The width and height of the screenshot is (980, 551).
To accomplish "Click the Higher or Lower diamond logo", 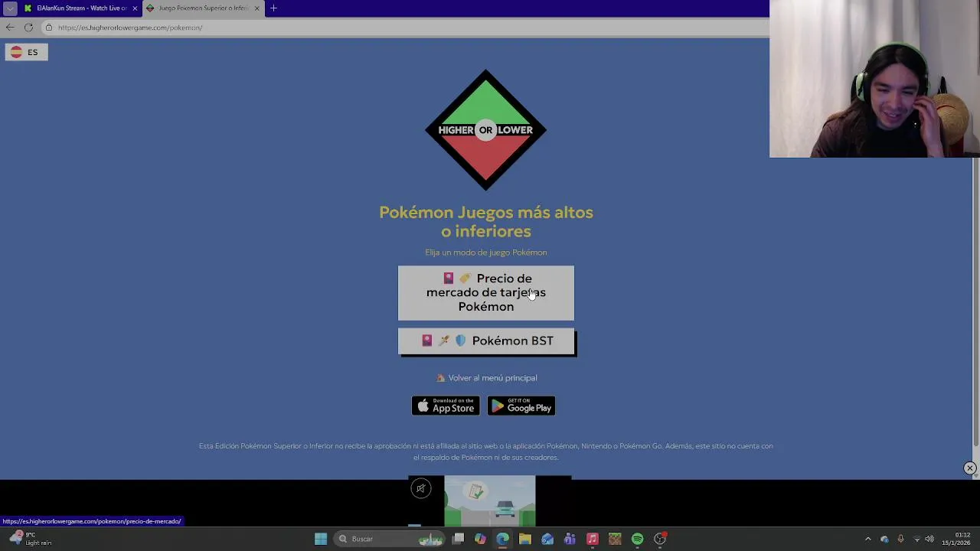I will (485, 129).
